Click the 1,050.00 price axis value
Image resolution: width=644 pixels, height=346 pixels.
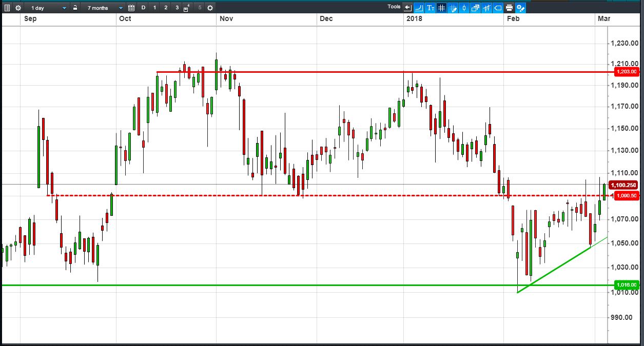pyautogui.click(x=625, y=243)
